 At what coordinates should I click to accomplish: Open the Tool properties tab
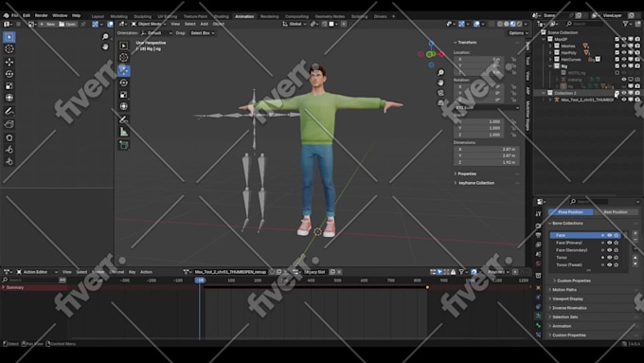[x=539, y=214]
